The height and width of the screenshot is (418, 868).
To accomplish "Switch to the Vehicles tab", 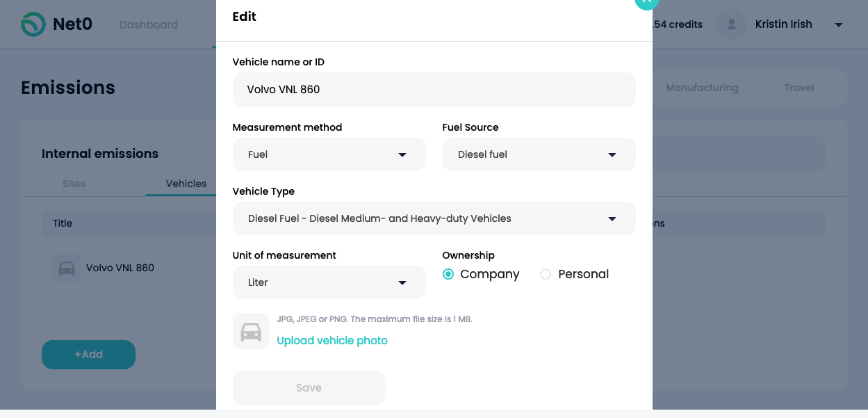I will click(x=186, y=184).
